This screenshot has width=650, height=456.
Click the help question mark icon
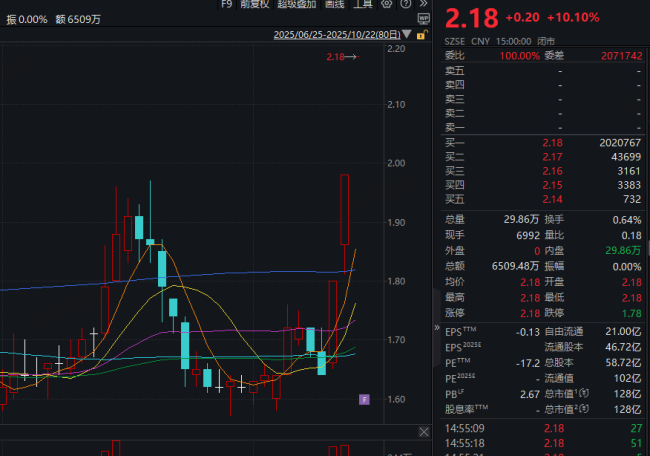coord(407,4)
